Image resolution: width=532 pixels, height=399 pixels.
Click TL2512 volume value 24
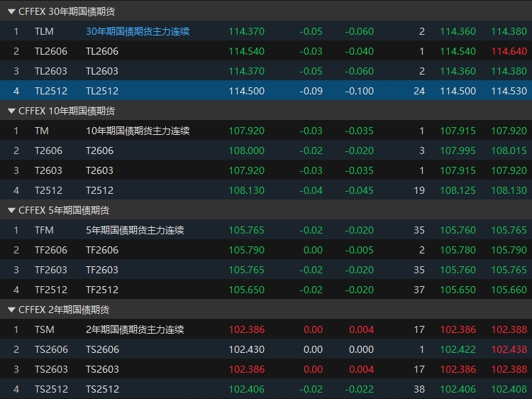click(419, 91)
